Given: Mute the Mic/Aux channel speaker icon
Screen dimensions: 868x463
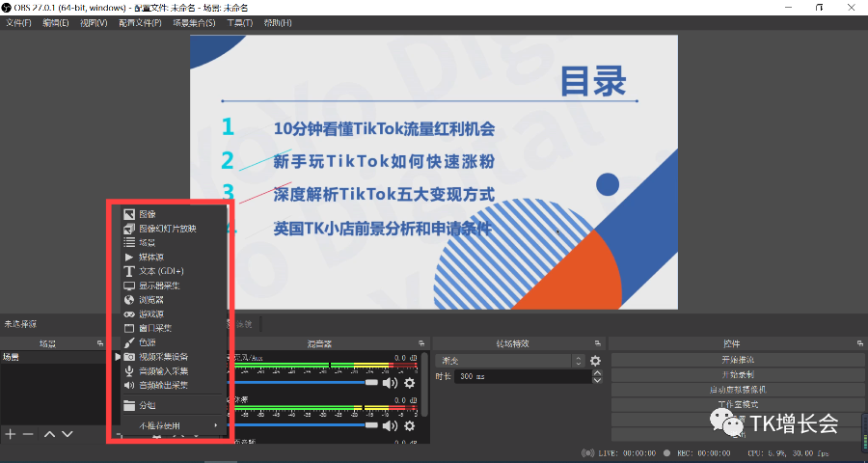Looking at the screenshot, I should [391, 383].
